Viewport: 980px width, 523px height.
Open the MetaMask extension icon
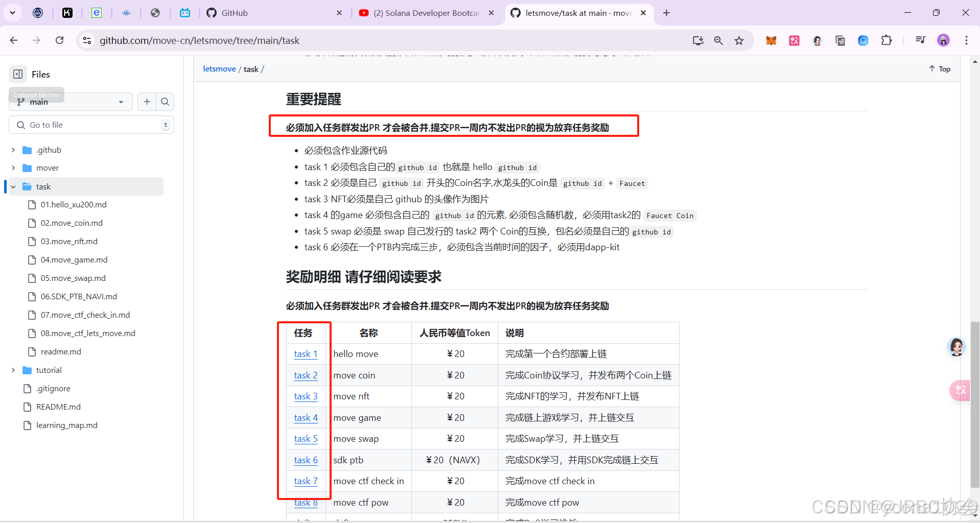771,40
